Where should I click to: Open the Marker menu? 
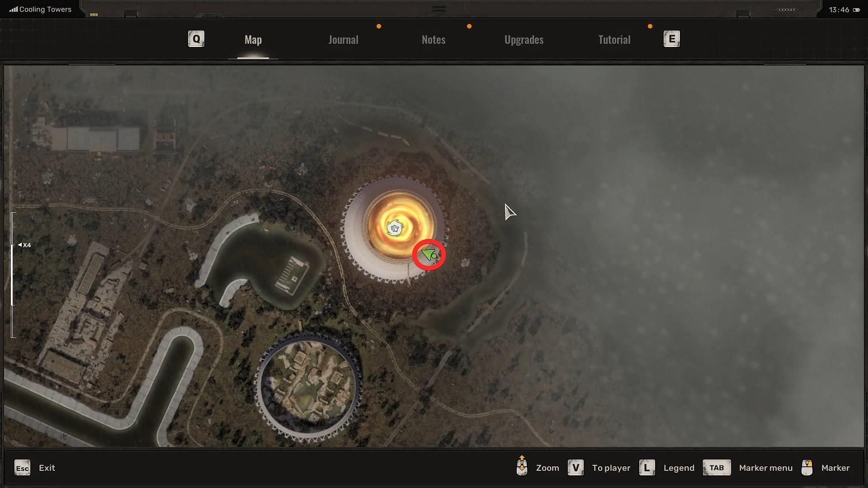click(766, 468)
